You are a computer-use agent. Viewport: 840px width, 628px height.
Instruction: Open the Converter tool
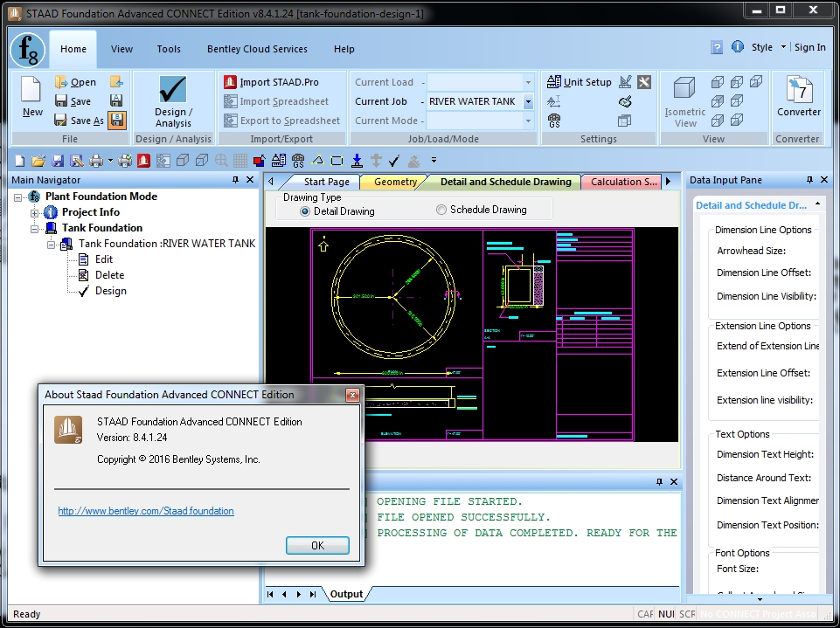[x=798, y=96]
